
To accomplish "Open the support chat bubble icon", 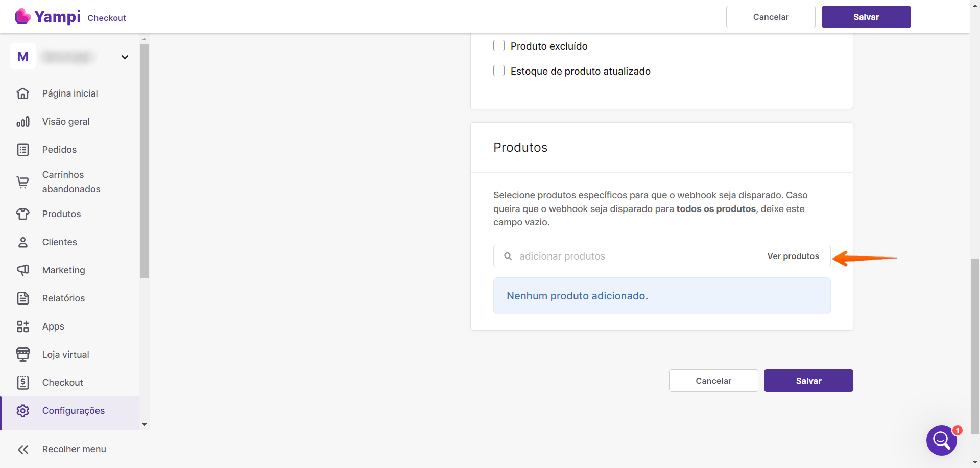I will point(941,440).
